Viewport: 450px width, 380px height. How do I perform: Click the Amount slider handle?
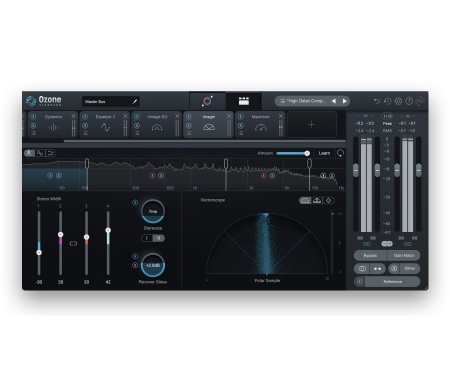click(x=307, y=153)
